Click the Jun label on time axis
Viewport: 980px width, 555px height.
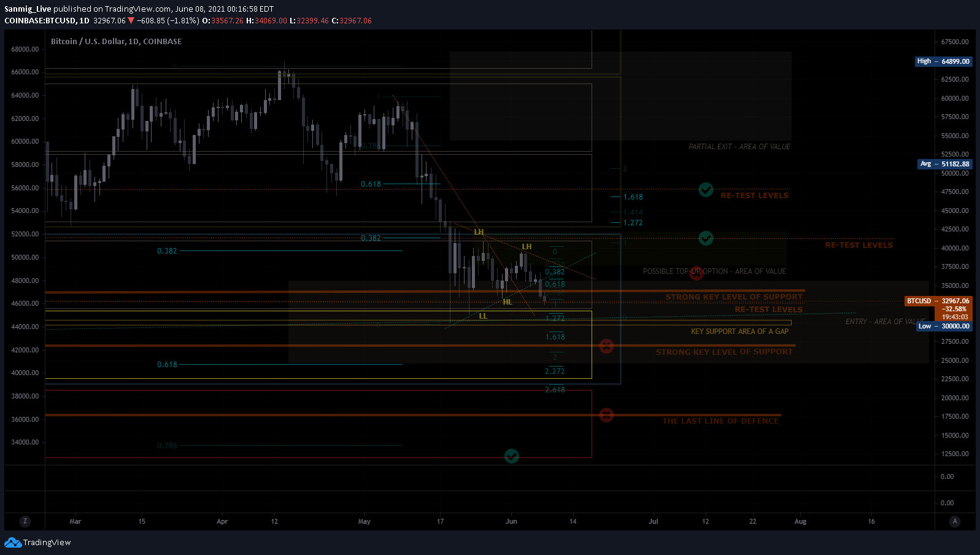click(x=511, y=521)
